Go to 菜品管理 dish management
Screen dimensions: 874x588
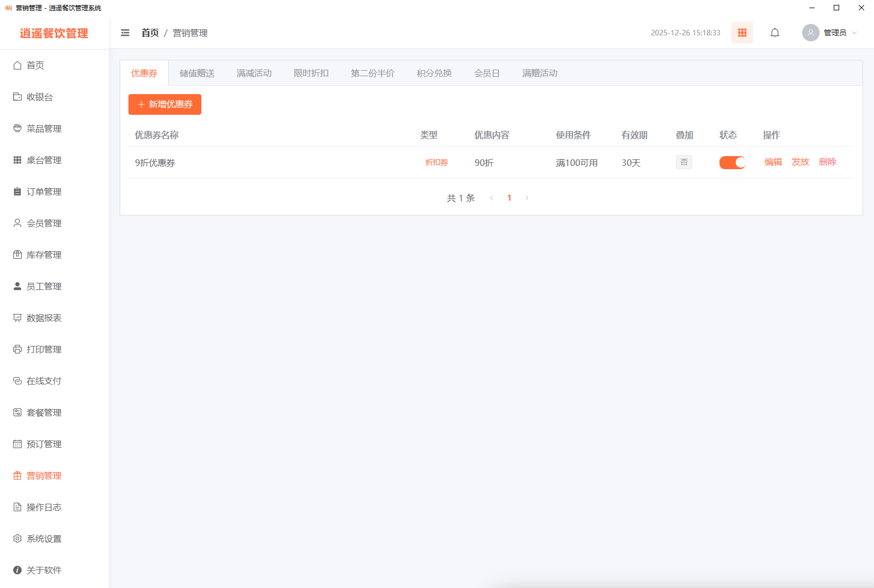(x=44, y=128)
